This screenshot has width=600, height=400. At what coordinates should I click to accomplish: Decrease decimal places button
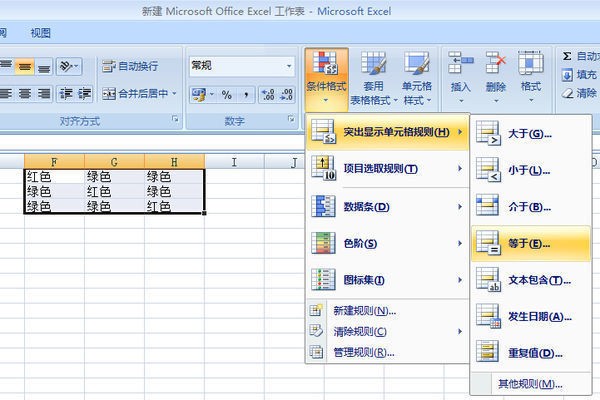click(x=286, y=95)
